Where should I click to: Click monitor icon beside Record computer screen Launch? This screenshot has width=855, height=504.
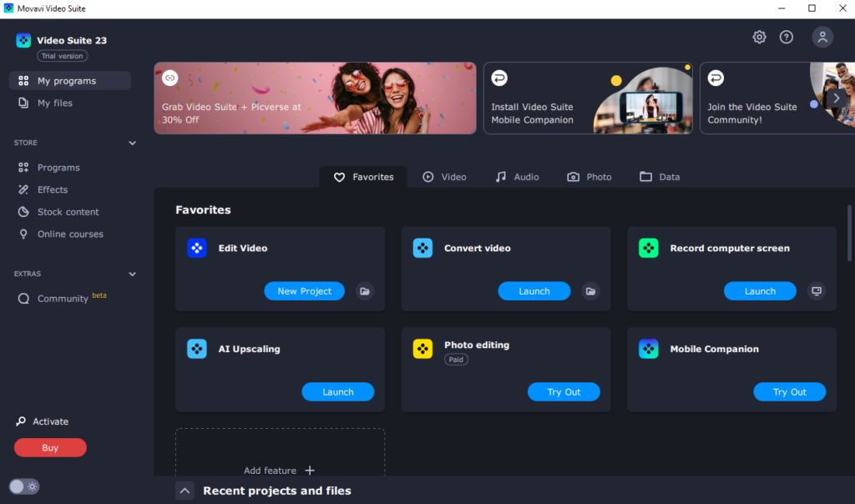(817, 291)
